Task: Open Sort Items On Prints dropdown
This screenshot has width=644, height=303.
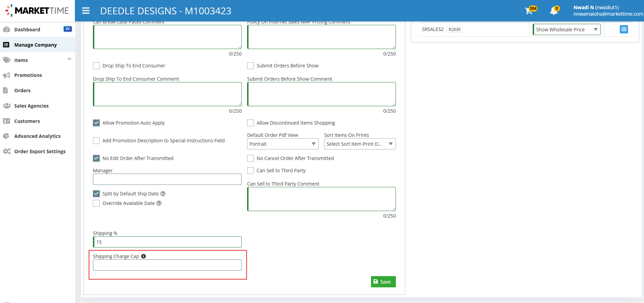Action: (360, 144)
